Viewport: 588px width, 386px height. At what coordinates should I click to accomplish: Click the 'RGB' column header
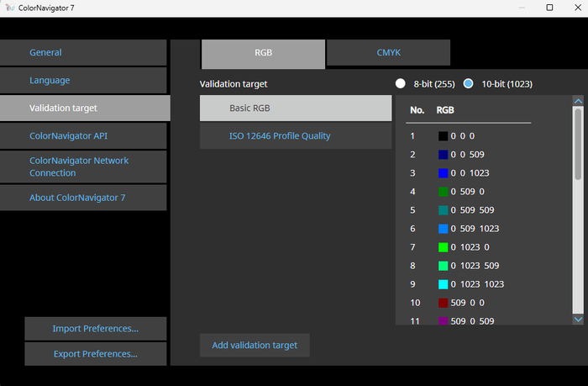pos(445,110)
